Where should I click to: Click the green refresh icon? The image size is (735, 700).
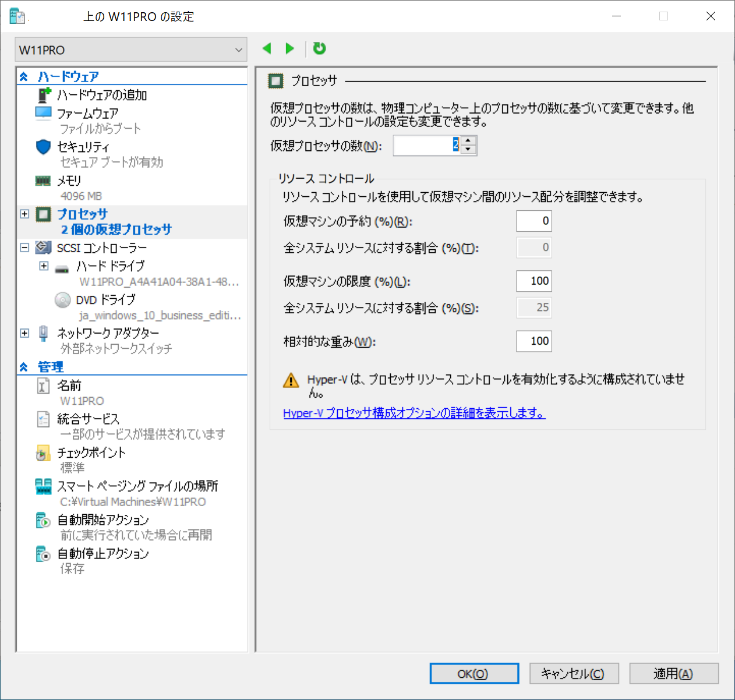click(x=319, y=48)
